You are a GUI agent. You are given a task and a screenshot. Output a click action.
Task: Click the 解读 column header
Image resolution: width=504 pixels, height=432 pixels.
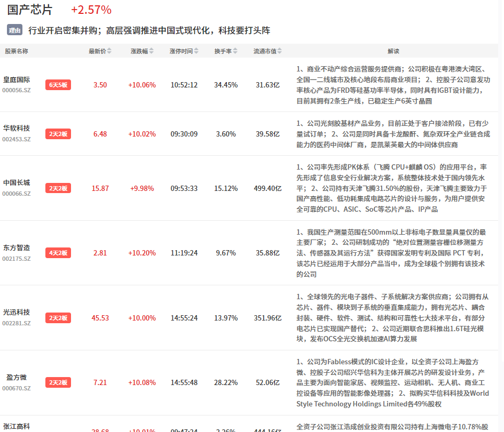point(393,51)
